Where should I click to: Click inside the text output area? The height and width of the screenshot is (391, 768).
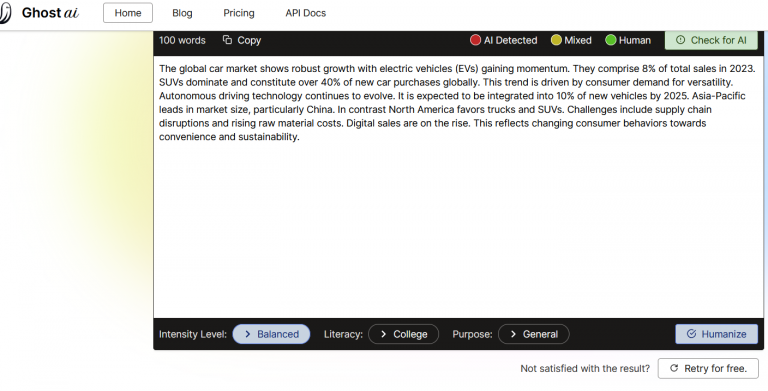tap(458, 187)
